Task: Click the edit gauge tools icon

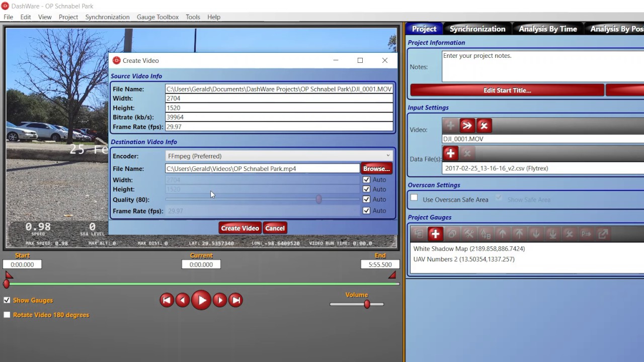Action: pos(468,233)
